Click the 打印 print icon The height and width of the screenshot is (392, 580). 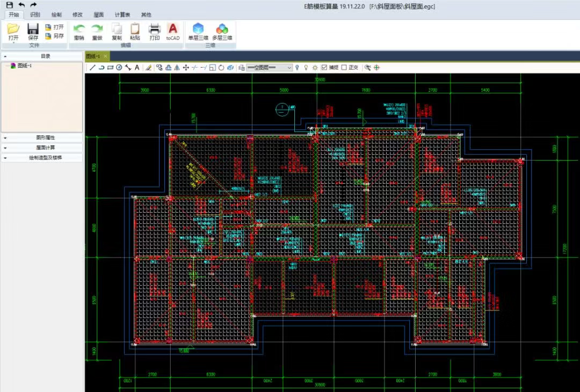pyautogui.click(x=155, y=31)
